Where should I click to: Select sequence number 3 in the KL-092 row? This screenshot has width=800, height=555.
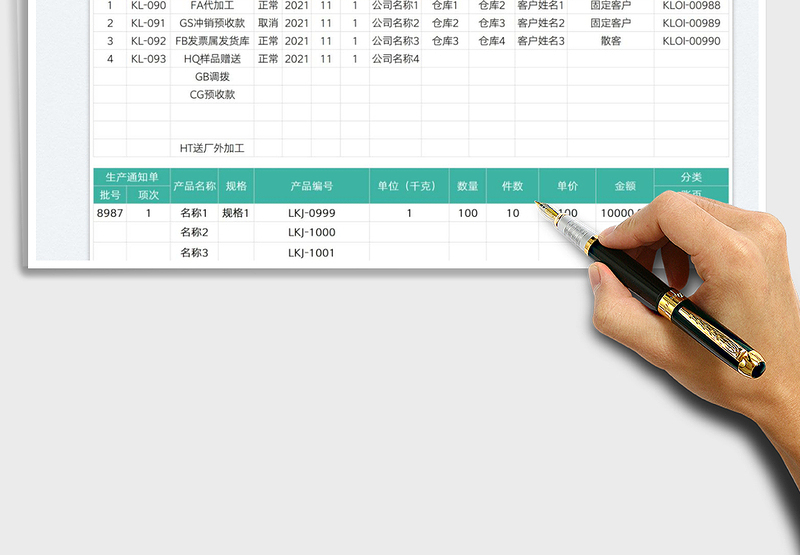tap(110, 41)
